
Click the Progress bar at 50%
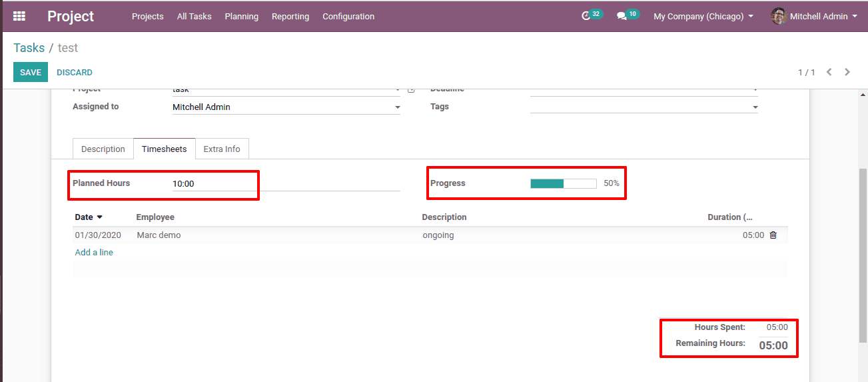coord(564,183)
